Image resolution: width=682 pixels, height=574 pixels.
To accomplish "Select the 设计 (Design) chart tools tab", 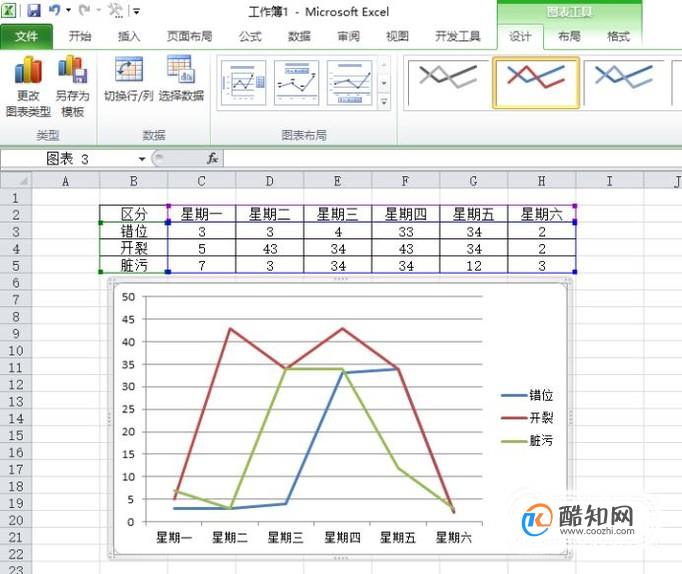I will pos(520,37).
